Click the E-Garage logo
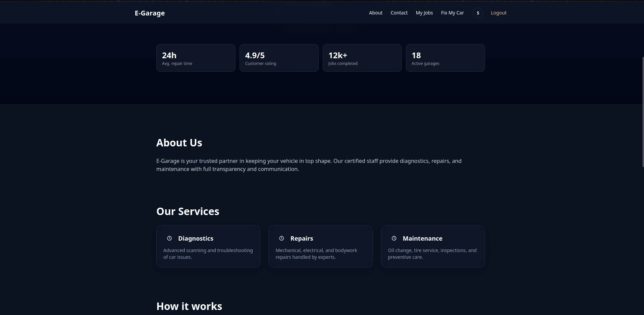The image size is (644, 315). (x=150, y=13)
